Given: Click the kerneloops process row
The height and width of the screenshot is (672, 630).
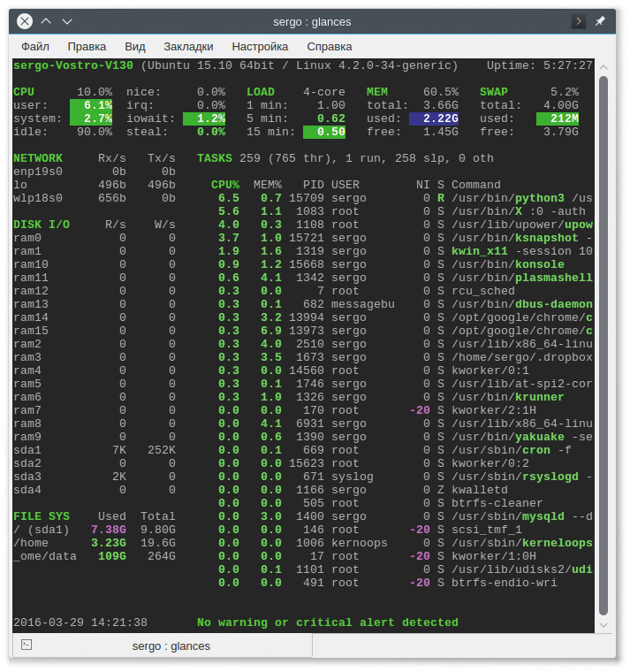Looking at the screenshot, I should coord(406,543).
